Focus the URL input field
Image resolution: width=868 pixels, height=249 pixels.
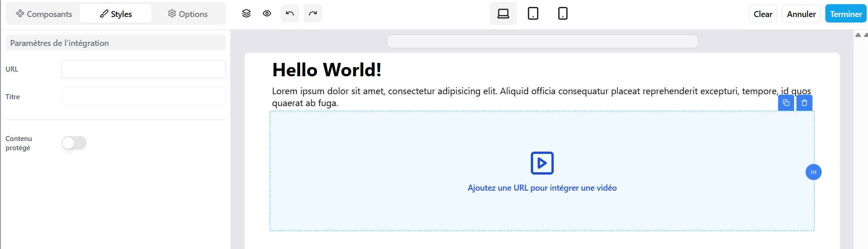143,69
